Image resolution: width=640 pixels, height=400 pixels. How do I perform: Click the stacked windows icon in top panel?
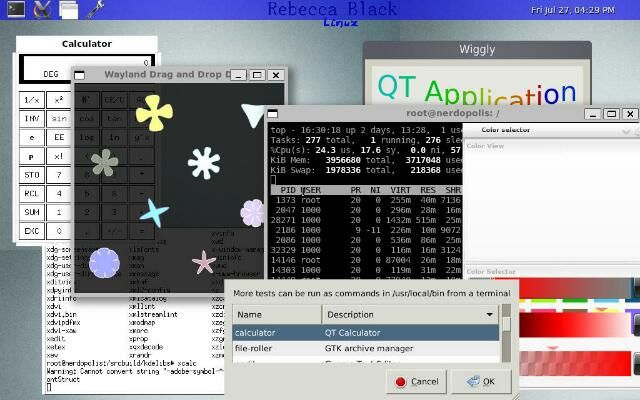(69, 11)
